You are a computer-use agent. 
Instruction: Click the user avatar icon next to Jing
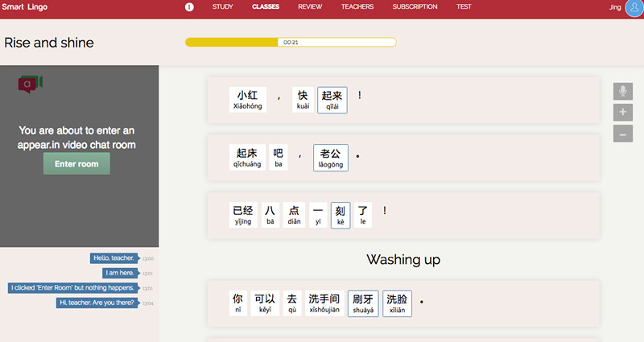tap(632, 8)
